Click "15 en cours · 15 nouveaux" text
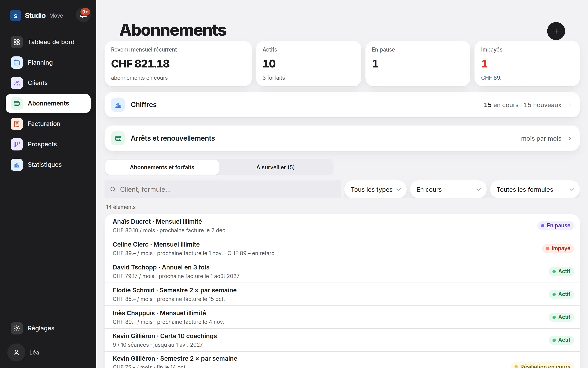This screenshot has height=368, width=588. click(522, 105)
